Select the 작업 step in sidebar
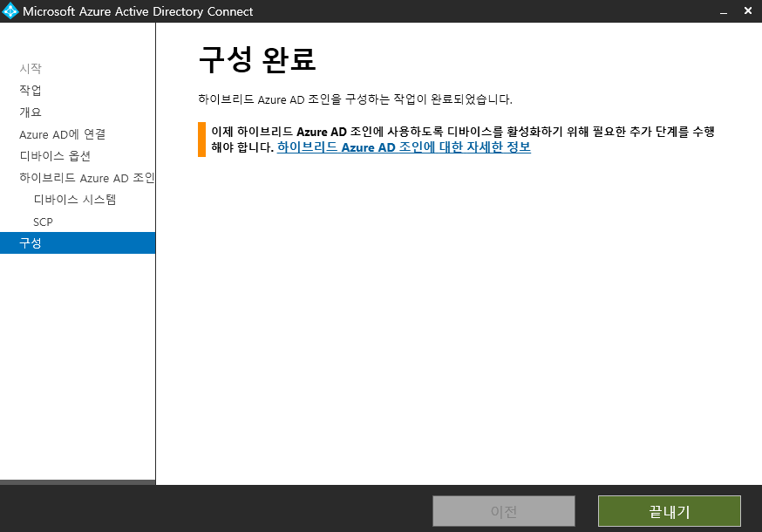Viewport: 762px width, 532px height. pos(31,90)
